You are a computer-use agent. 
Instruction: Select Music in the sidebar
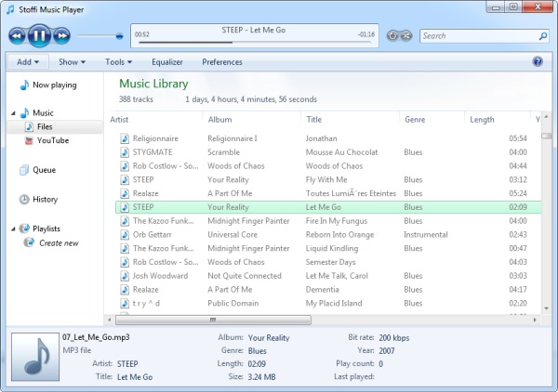coord(43,113)
